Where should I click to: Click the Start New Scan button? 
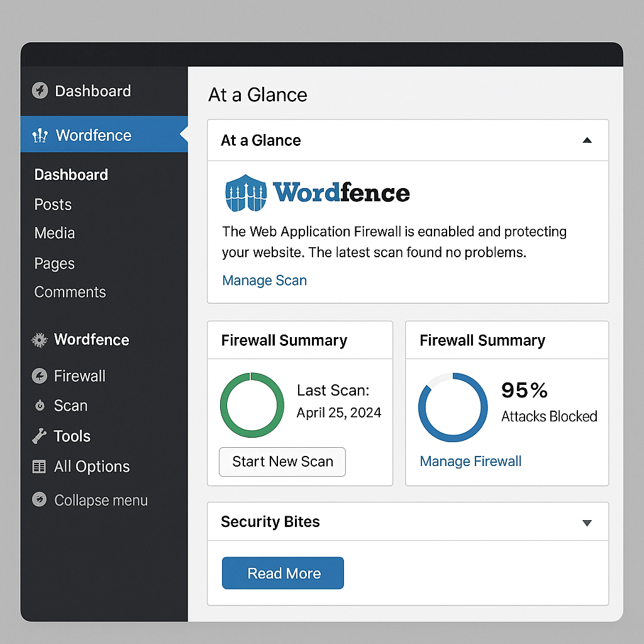pyautogui.click(x=282, y=462)
